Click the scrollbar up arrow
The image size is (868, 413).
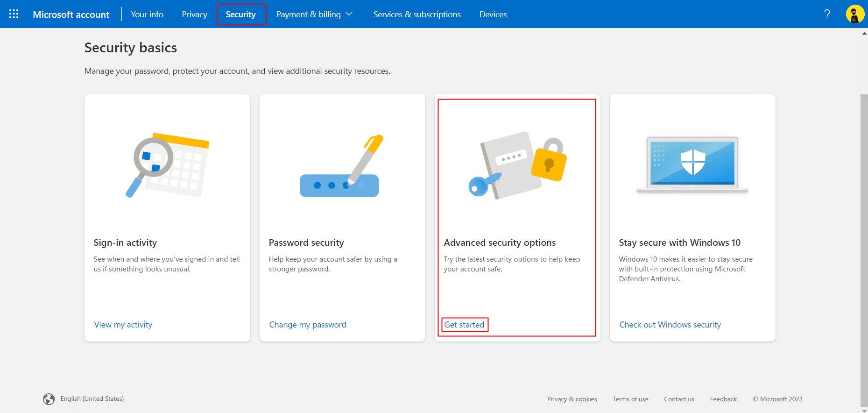(x=864, y=34)
